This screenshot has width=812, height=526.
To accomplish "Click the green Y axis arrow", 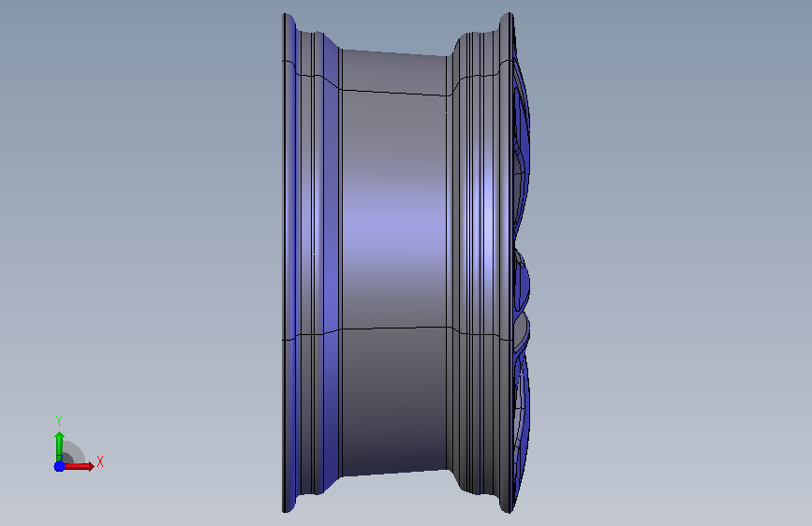I will point(59,446).
